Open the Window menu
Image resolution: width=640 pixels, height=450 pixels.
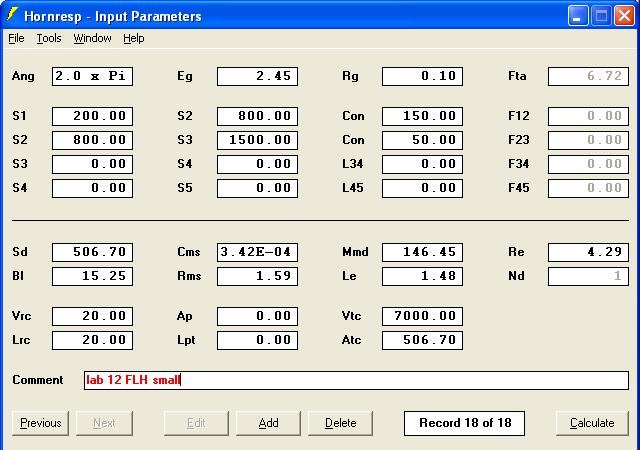(x=92, y=38)
